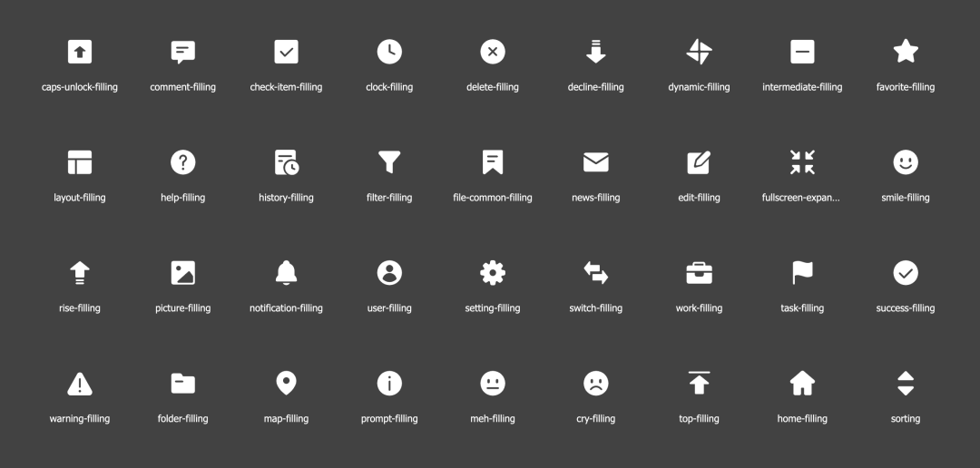This screenshot has width=980, height=468.
Task: Click the "layout-filling" label text
Action: tap(80, 198)
